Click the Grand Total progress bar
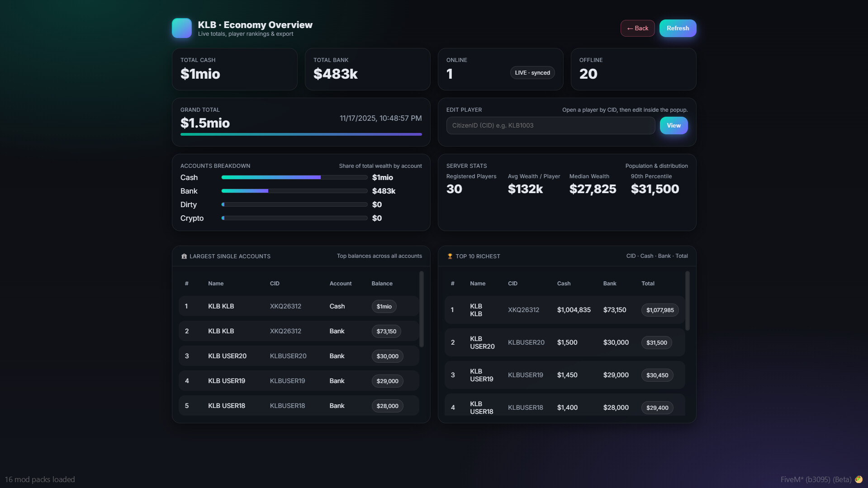868x488 pixels. pos(301,134)
